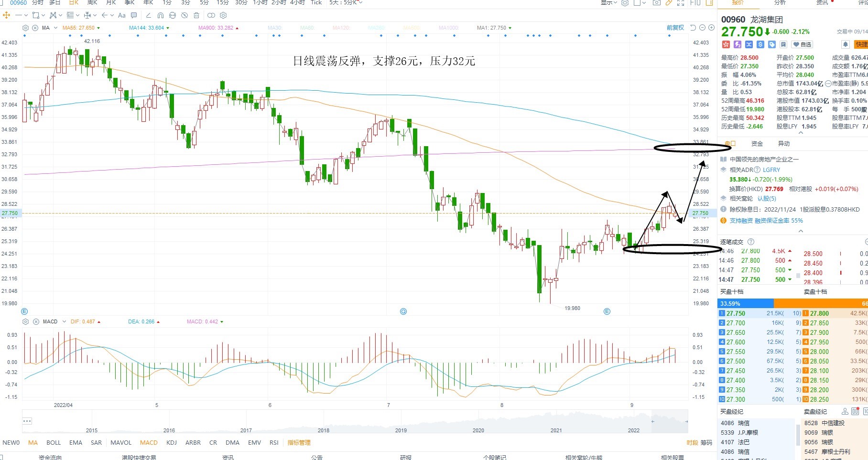Enable EMA indicator
This screenshot has width=868, height=460.
[x=76, y=443]
